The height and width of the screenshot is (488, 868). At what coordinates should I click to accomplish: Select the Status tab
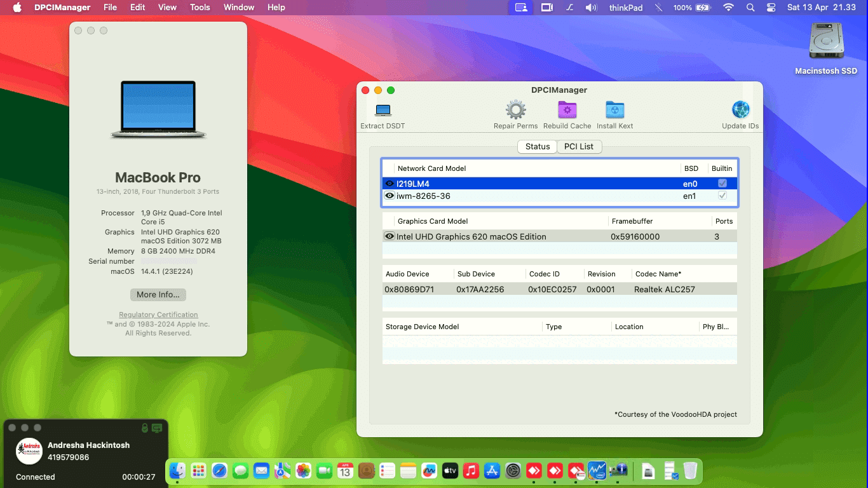(x=538, y=146)
